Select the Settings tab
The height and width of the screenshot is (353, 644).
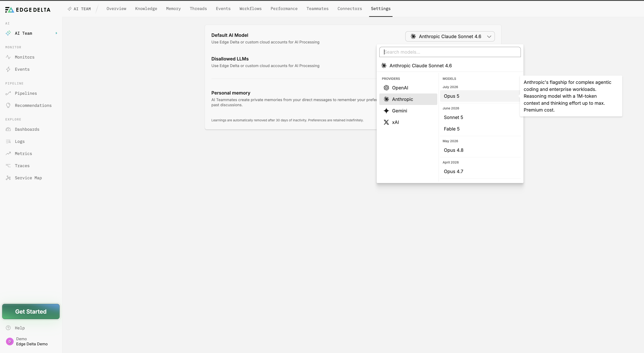tap(381, 9)
